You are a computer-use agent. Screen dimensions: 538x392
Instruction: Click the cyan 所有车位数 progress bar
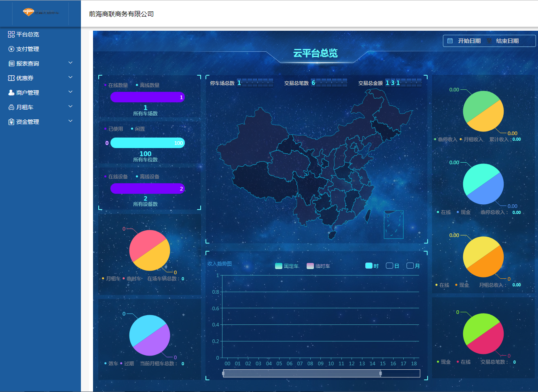(148, 143)
